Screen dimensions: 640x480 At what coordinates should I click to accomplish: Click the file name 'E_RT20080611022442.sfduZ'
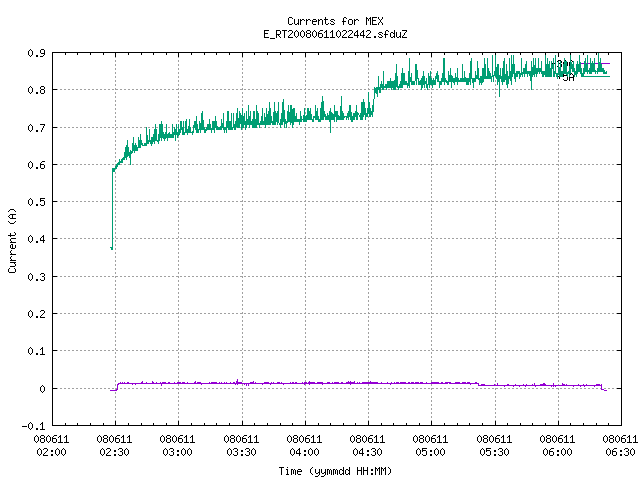335,34
